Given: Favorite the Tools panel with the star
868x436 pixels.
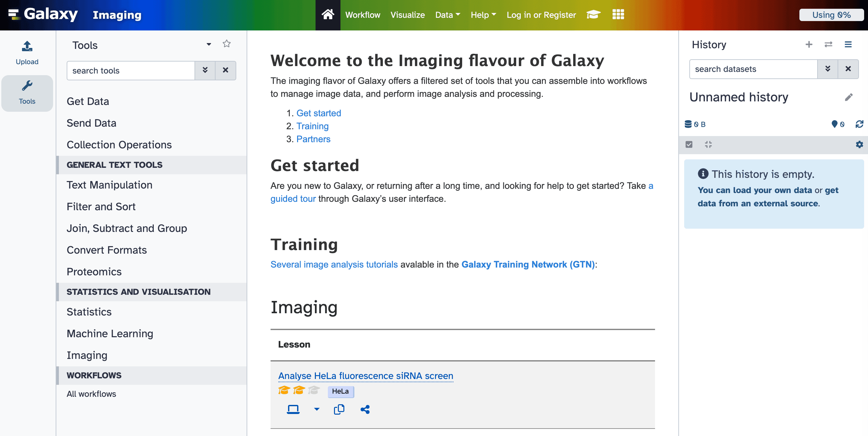Looking at the screenshot, I should pyautogui.click(x=227, y=44).
